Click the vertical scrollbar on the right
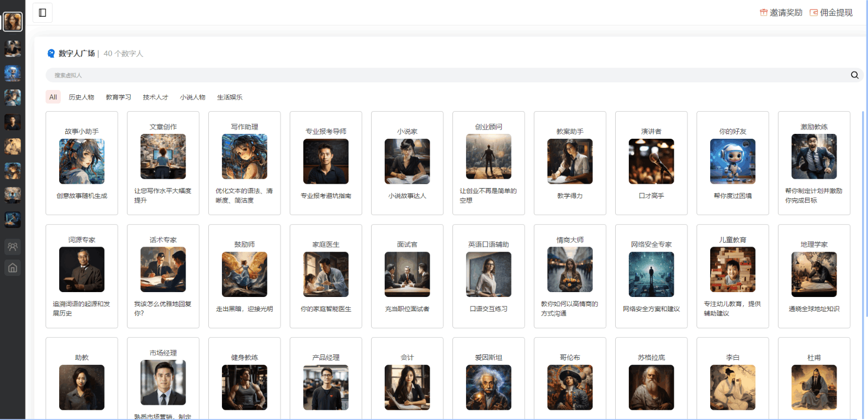Image resolution: width=868 pixels, height=420 pixels. coord(863,217)
